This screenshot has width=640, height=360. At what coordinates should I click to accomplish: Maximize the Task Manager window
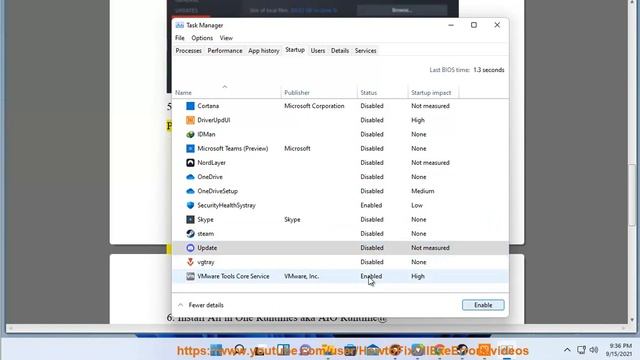tap(474, 25)
